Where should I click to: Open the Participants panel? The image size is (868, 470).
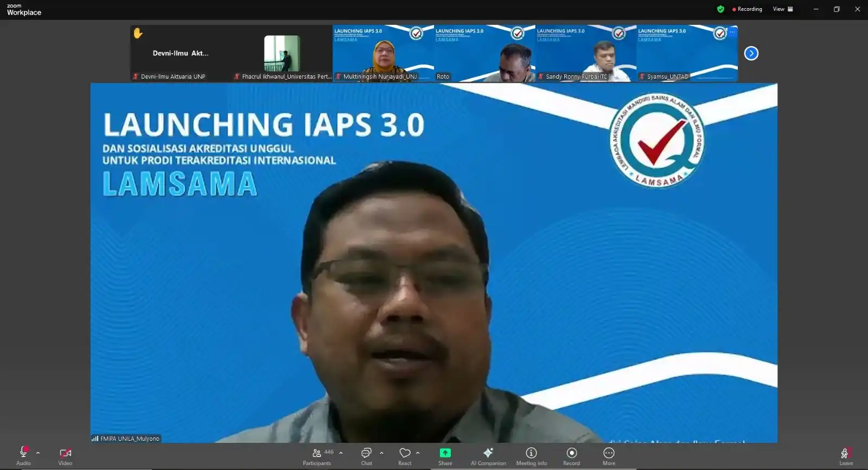317,456
